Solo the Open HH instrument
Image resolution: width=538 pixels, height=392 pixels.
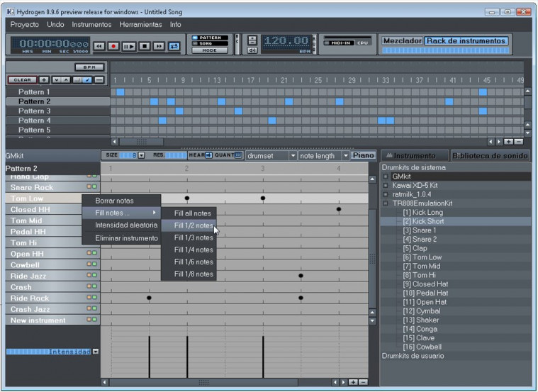point(94,252)
